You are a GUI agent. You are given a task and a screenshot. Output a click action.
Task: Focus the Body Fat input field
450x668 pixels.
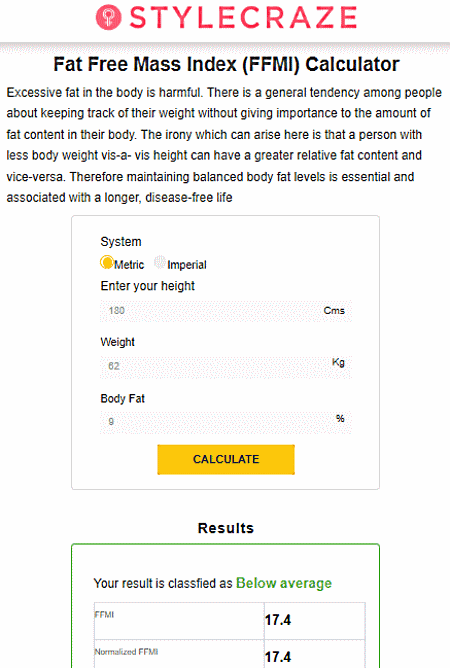226,422
